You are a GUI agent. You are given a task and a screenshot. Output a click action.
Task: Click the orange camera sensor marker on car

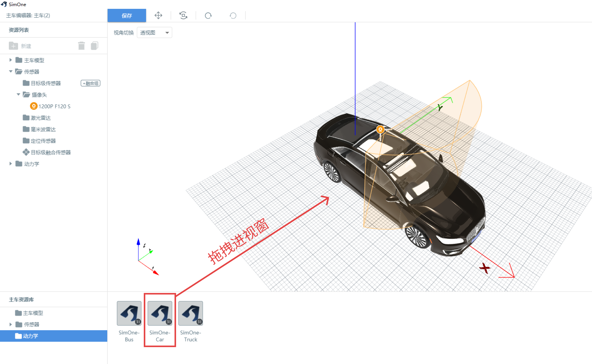coord(380,130)
